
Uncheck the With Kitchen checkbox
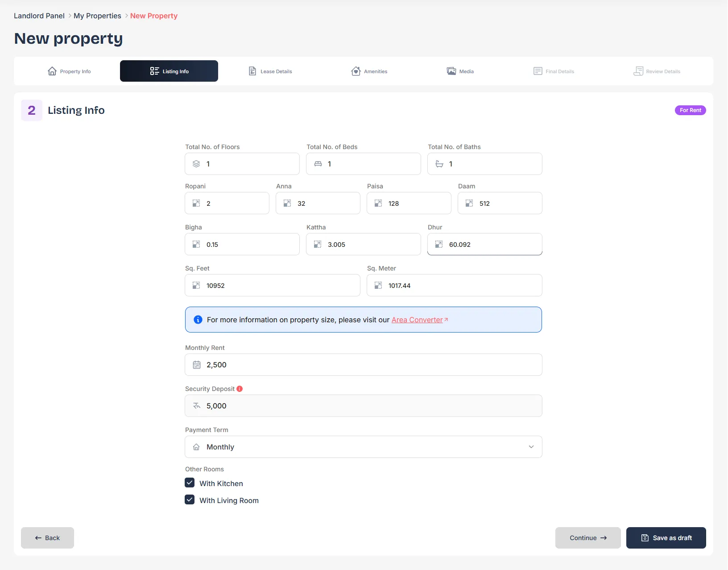click(190, 483)
